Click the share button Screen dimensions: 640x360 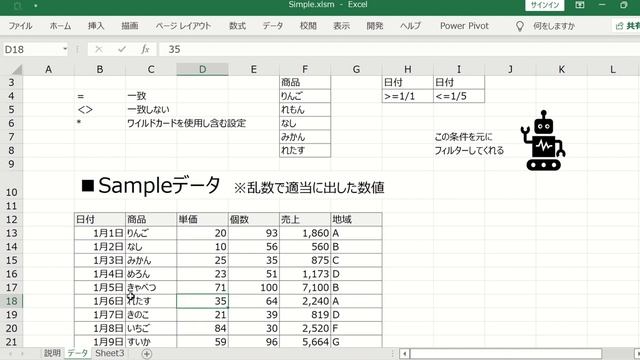627,26
